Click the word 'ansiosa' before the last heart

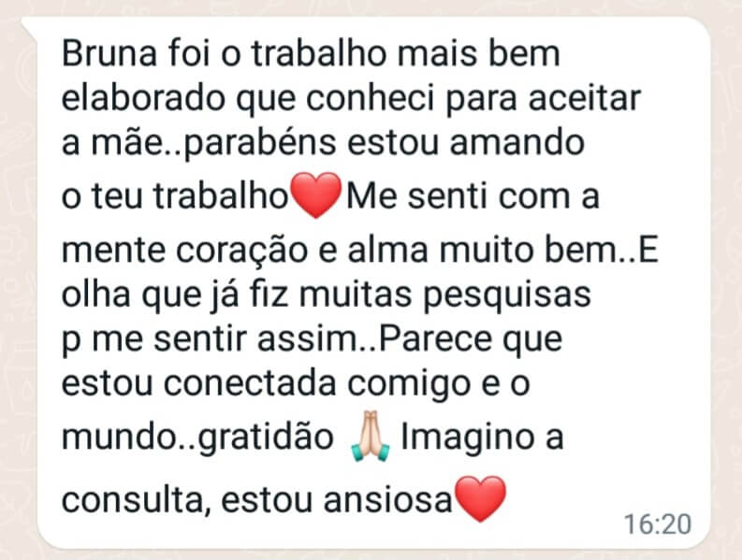[x=388, y=500]
